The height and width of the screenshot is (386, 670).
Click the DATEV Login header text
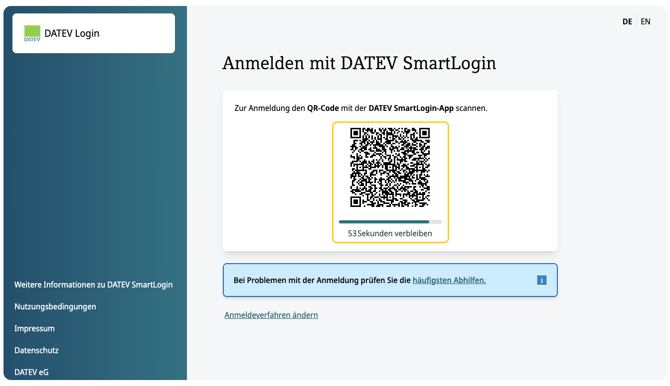point(72,33)
